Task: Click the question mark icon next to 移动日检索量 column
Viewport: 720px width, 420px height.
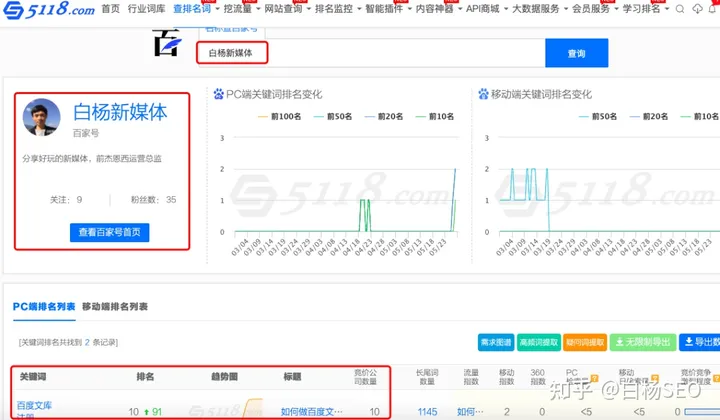Action: pyautogui.click(x=654, y=378)
